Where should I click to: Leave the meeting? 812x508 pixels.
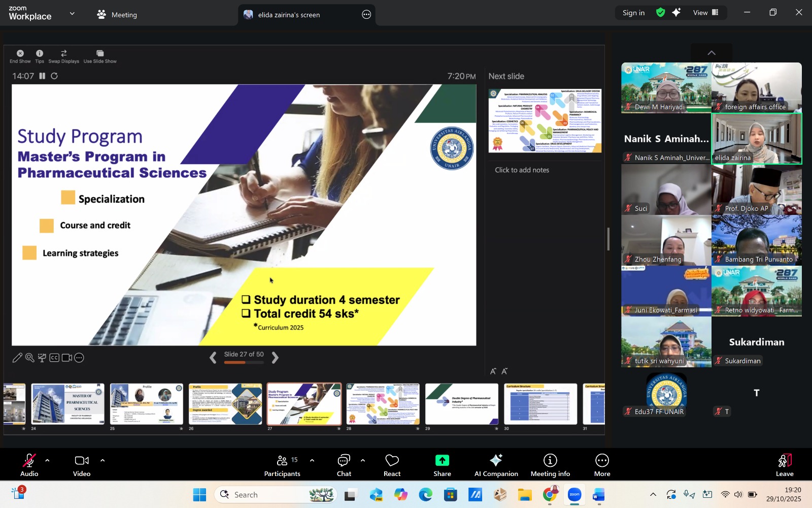pos(784,465)
